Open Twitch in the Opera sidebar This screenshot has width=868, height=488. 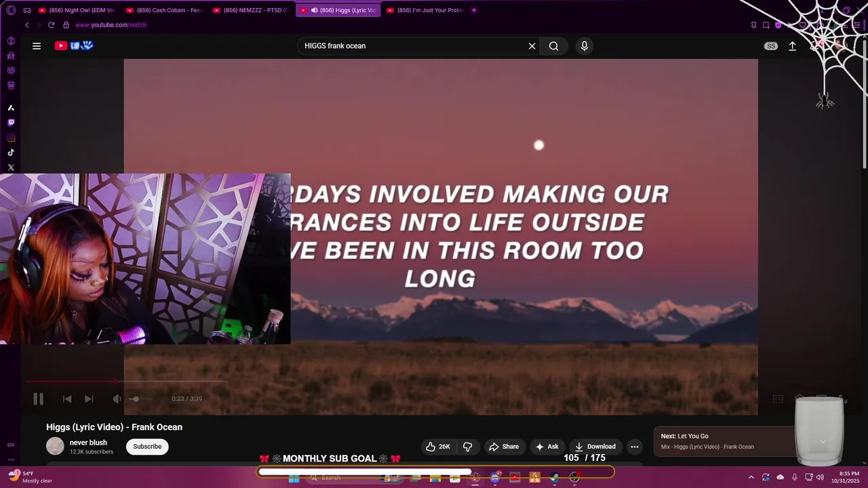pyautogui.click(x=11, y=123)
